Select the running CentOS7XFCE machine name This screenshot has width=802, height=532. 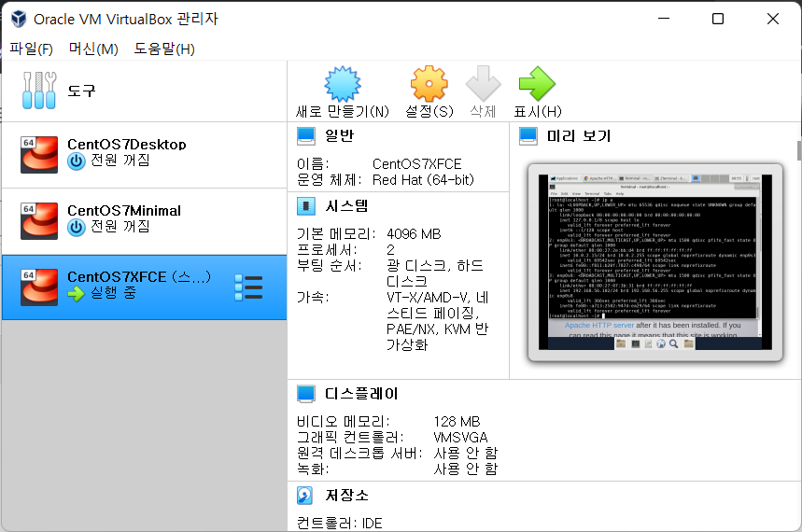[x=139, y=277]
